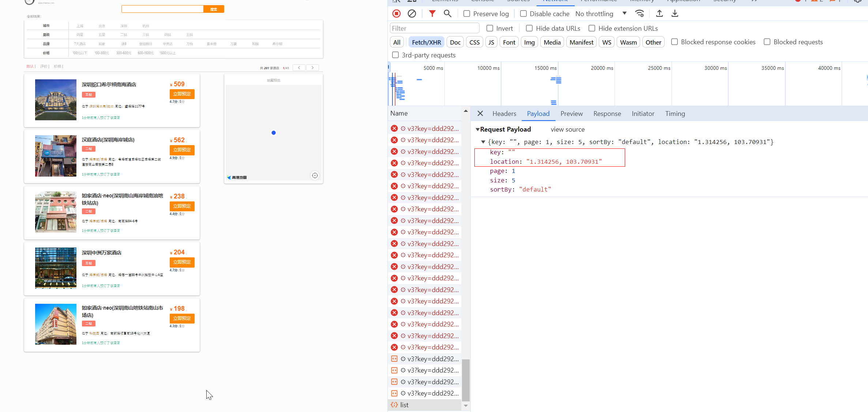Clear the network log

tap(412, 14)
